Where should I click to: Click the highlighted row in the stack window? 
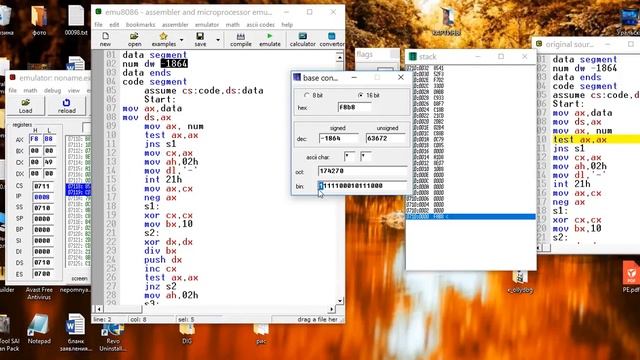click(470, 217)
